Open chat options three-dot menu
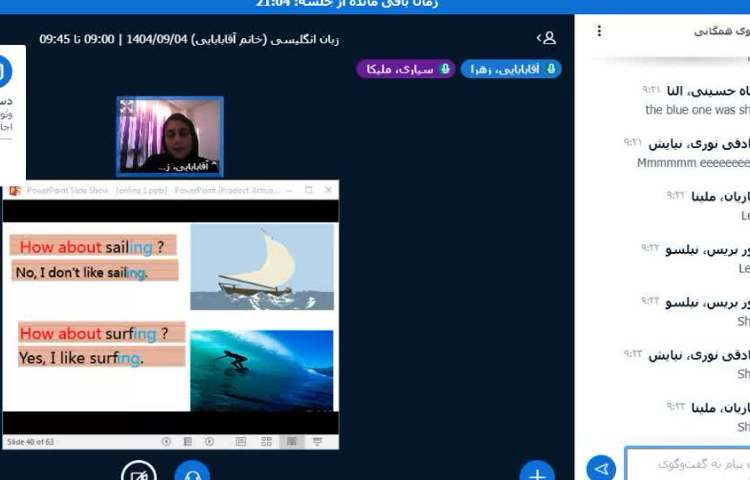The width and height of the screenshot is (750, 480). click(599, 31)
